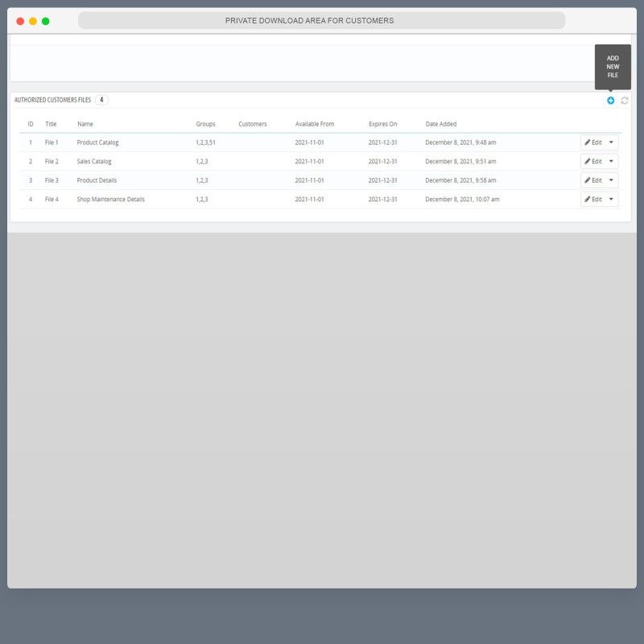Click the Title column header
Screen dimensions: 644x644
coord(51,124)
